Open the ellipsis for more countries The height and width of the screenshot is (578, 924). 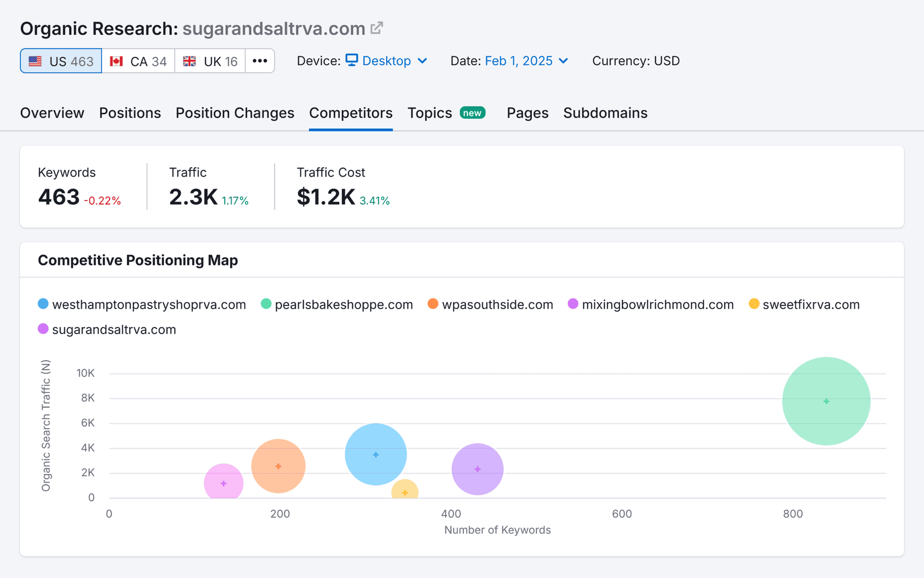[x=260, y=61]
